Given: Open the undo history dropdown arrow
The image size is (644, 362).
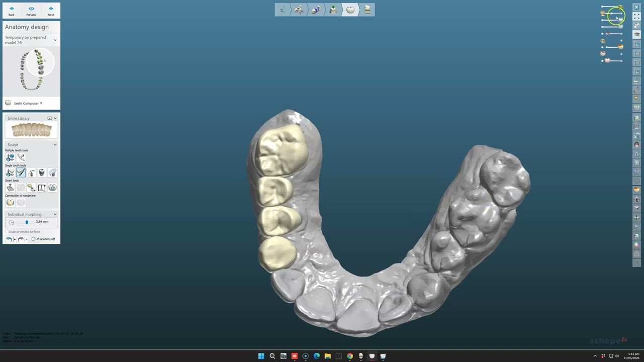Looking at the screenshot, I should [x=14, y=239].
